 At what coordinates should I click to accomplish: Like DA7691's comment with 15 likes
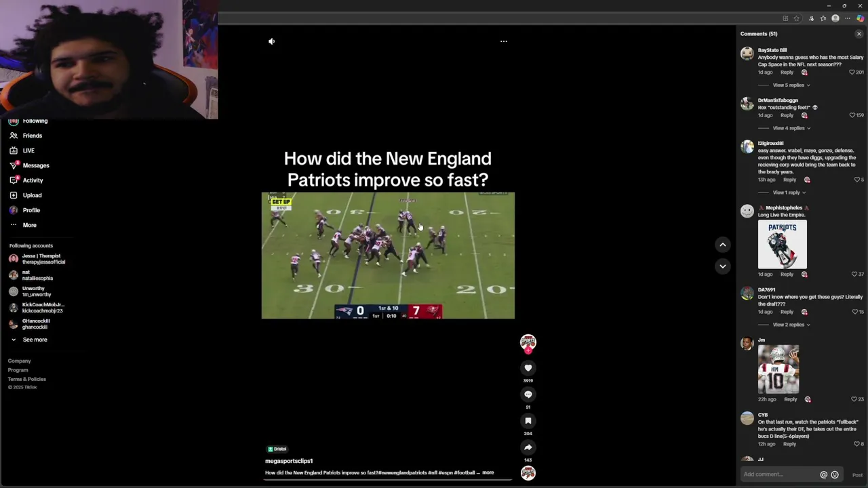(854, 312)
